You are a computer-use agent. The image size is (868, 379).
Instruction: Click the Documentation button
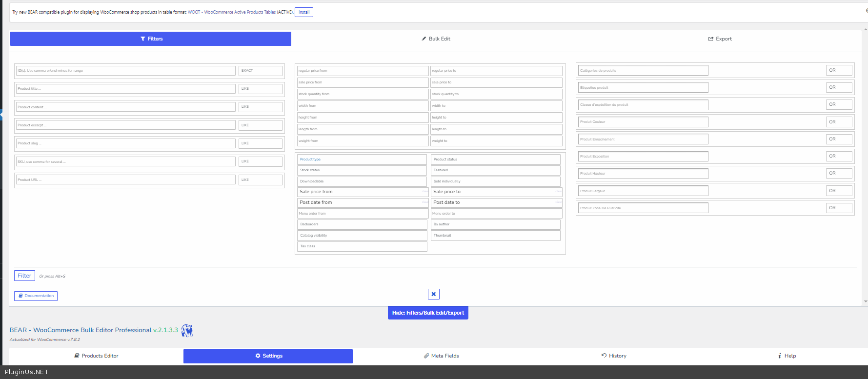point(36,296)
